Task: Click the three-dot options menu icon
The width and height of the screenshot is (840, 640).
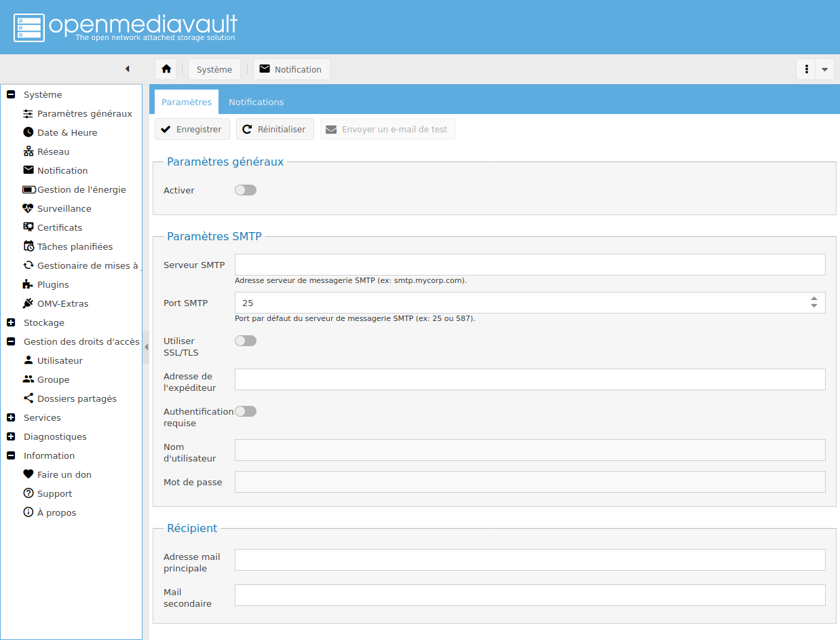Action: coord(806,69)
